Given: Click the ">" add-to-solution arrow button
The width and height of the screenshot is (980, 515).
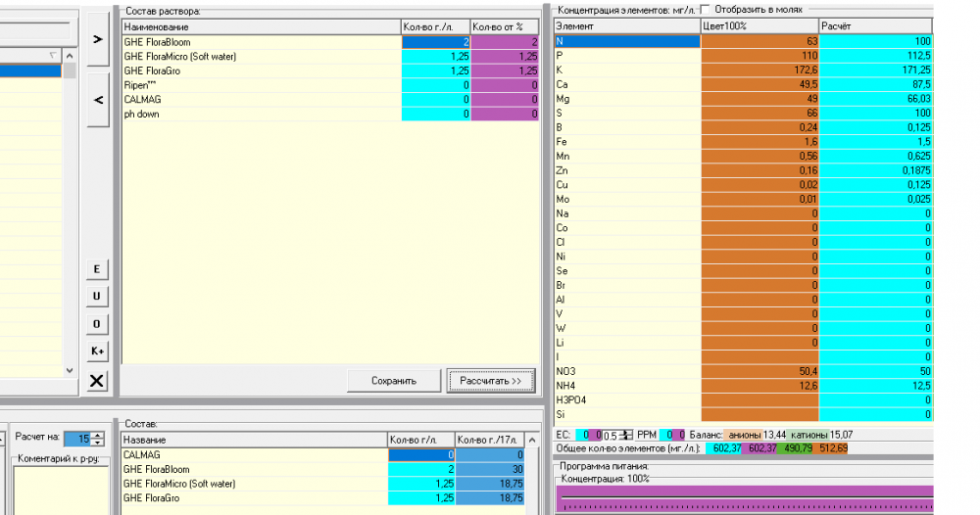Looking at the screenshot, I should [97, 39].
